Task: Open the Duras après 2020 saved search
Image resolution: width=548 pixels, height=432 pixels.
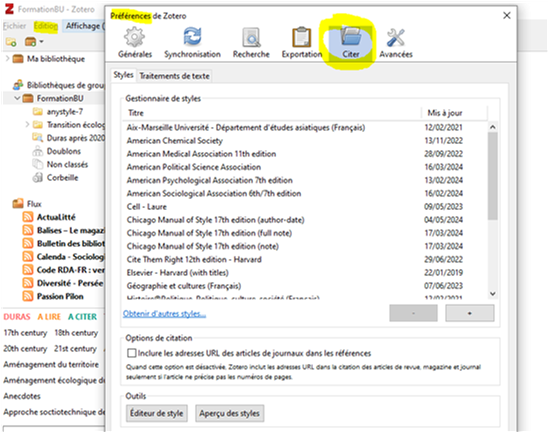Action: tap(68, 138)
